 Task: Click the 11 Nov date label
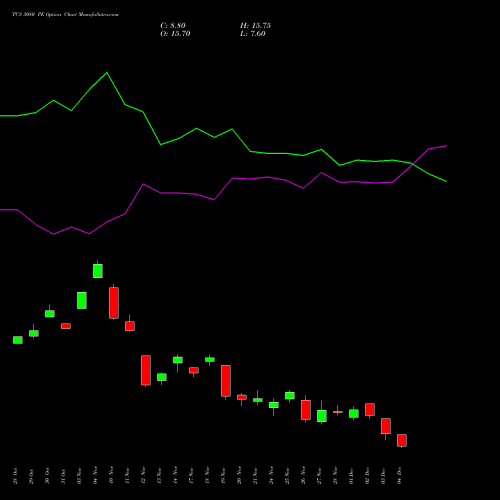(x=127, y=476)
